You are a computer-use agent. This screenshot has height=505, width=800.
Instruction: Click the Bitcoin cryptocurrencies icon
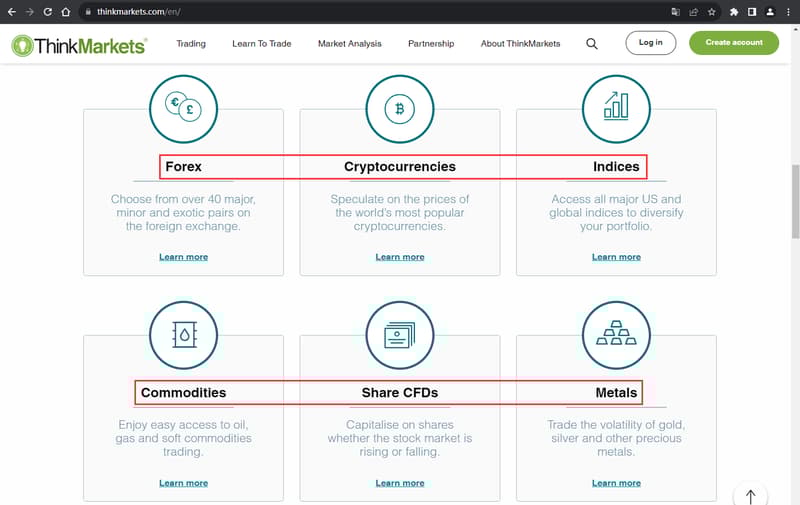coord(399,108)
